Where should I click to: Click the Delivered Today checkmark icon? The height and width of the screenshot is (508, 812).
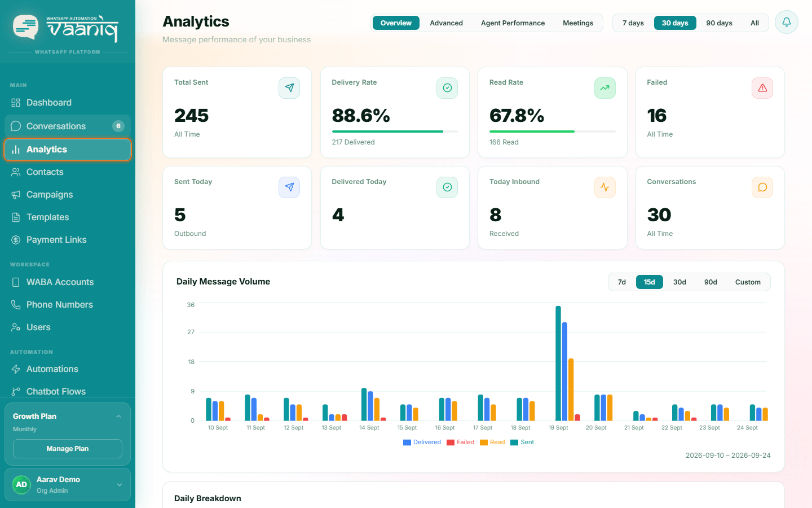click(x=447, y=187)
